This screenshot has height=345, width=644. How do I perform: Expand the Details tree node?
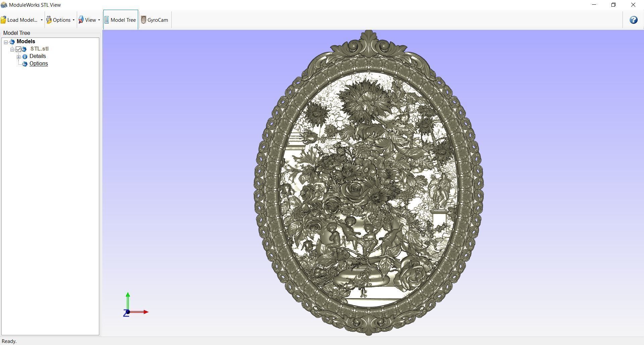[19, 57]
